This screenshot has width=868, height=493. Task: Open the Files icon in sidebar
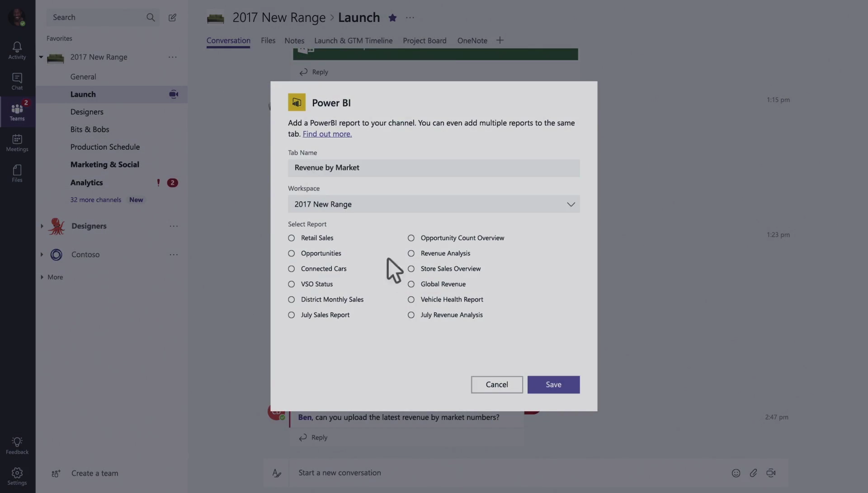click(17, 173)
